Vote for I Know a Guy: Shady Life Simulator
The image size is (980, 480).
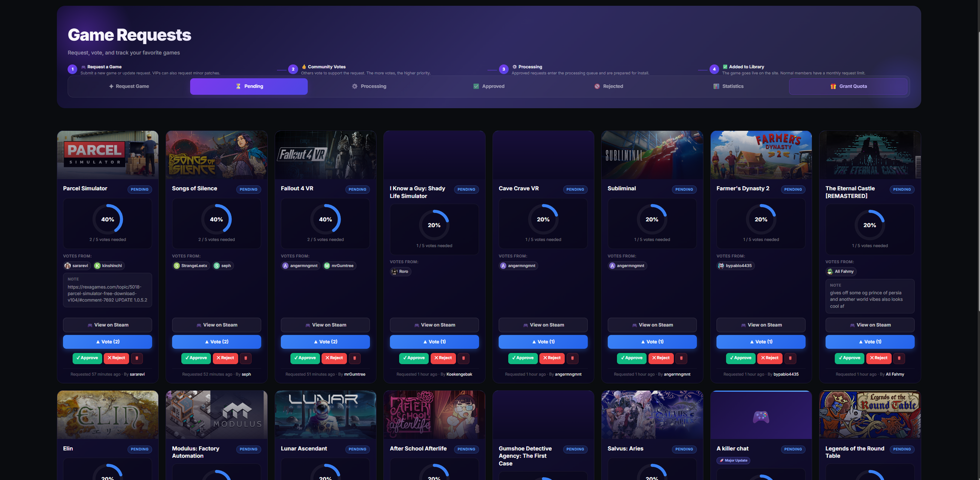pyautogui.click(x=434, y=342)
